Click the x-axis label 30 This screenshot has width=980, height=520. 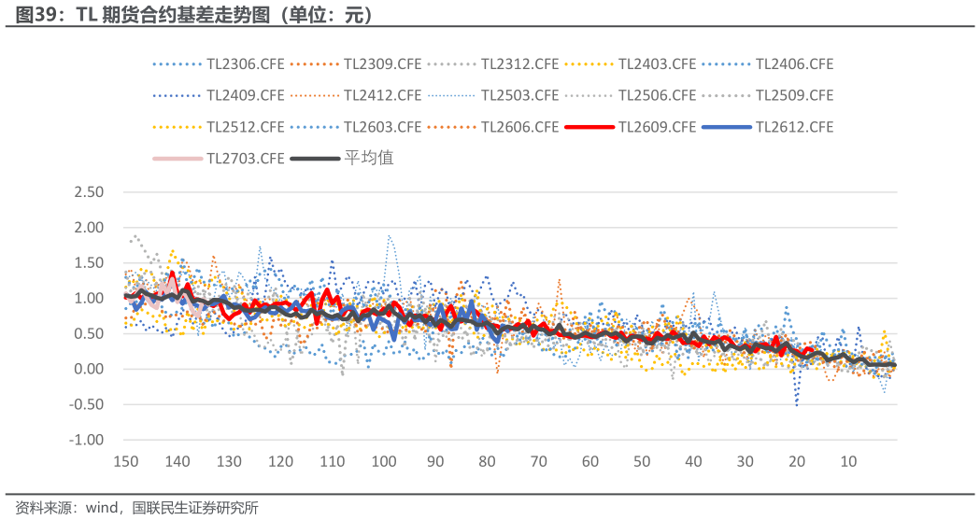click(745, 462)
